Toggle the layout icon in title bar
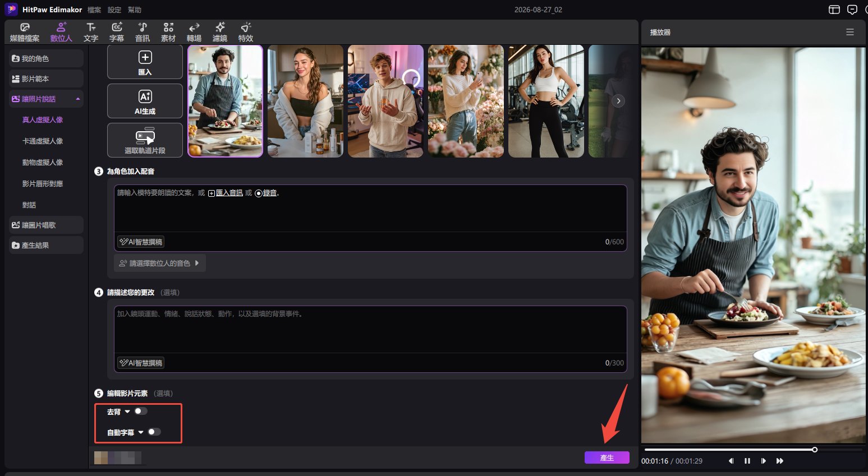Viewport: 868px width, 476px height. pyautogui.click(x=834, y=10)
